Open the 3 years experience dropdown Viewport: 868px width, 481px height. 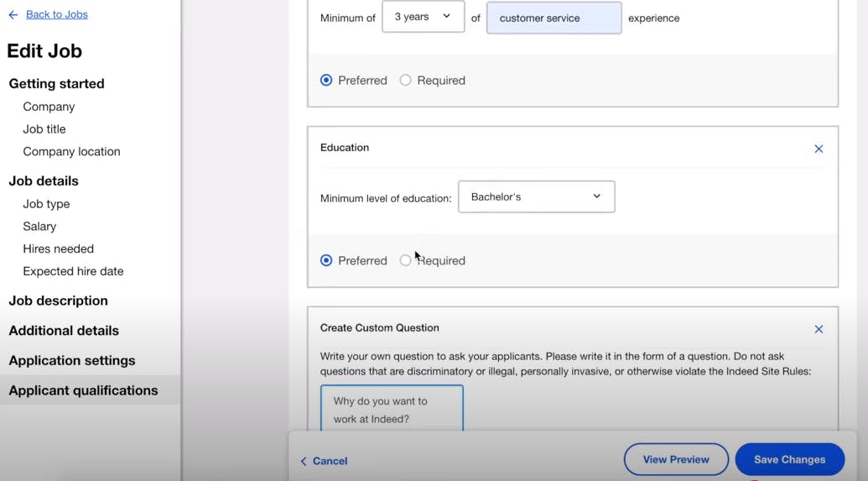pyautogui.click(x=423, y=17)
